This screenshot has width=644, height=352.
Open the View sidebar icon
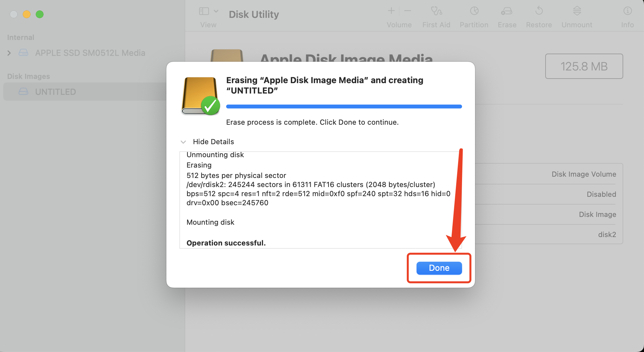point(204,11)
